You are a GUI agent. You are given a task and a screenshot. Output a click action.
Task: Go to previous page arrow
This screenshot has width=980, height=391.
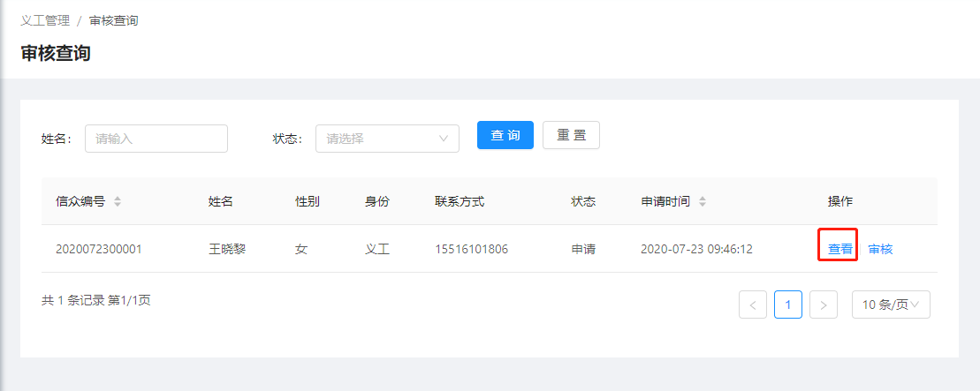(x=753, y=305)
